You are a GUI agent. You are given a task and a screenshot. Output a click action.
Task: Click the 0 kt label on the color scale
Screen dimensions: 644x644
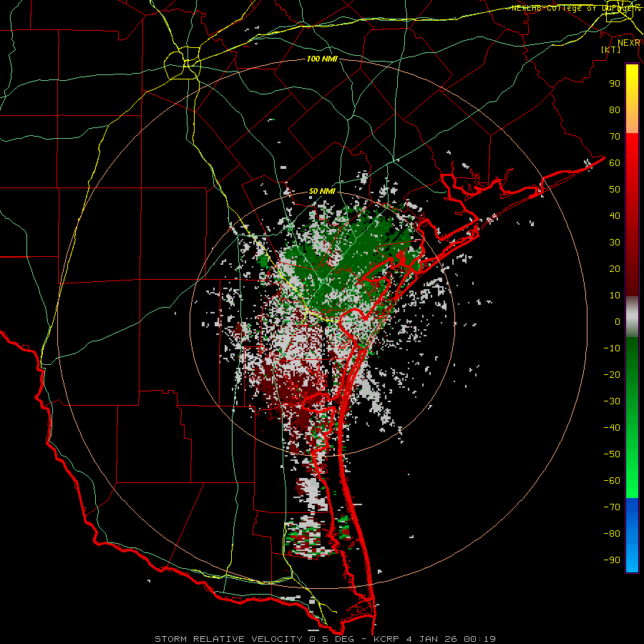[618, 322]
